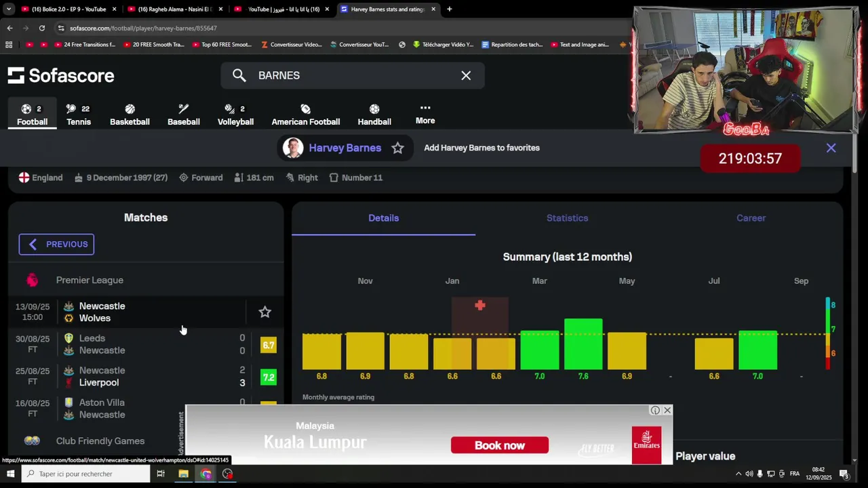Switch to Volleyball sport tab
Screen dimensions: 868x488
coord(235,115)
